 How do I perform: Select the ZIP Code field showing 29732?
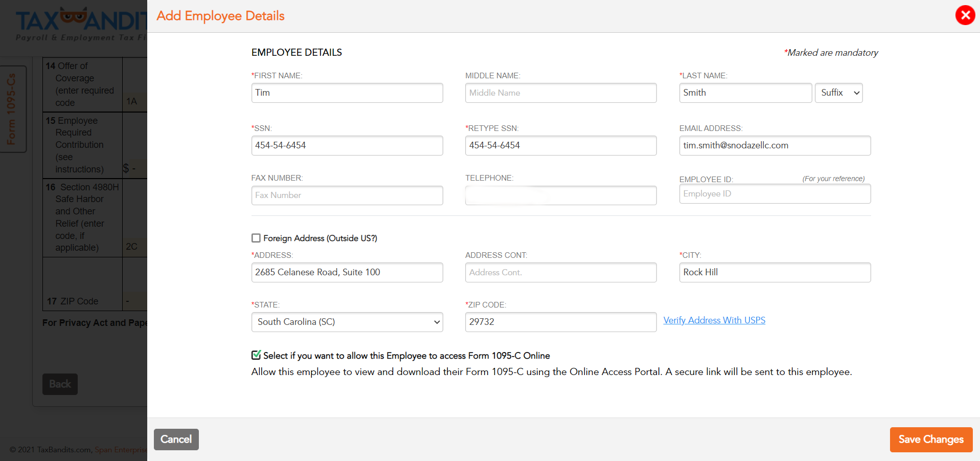click(560, 322)
